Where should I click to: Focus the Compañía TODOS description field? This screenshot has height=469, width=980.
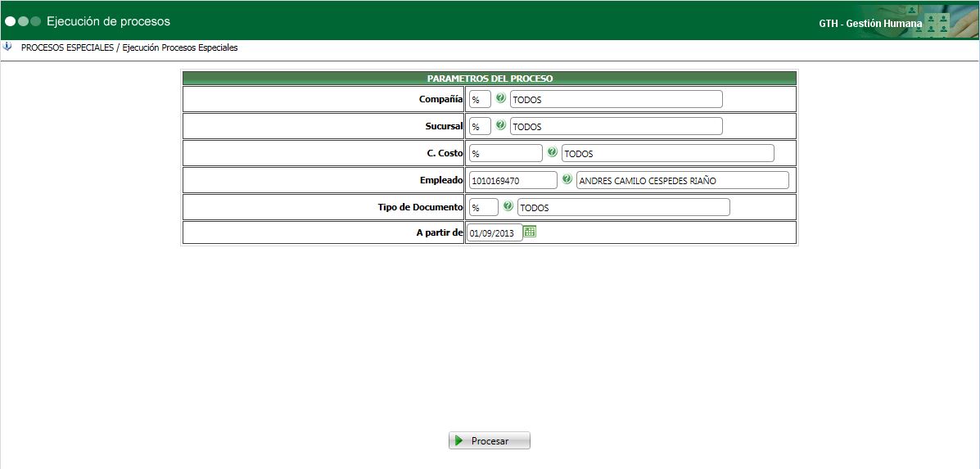click(616, 99)
